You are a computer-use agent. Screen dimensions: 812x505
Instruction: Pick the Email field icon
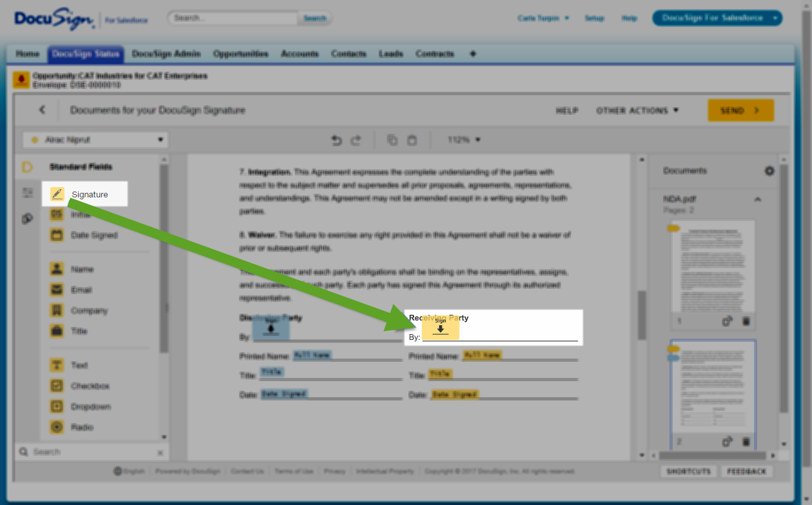(x=57, y=290)
